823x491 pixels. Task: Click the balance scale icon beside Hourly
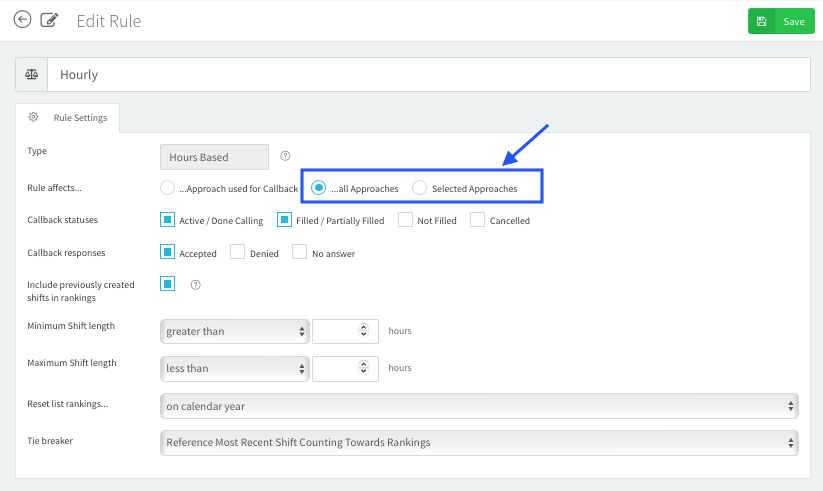point(31,75)
